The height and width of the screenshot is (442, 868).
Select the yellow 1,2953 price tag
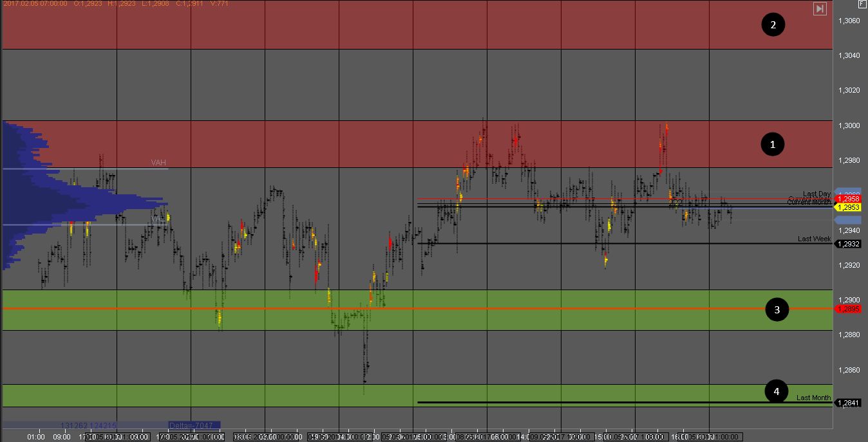(x=849, y=207)
